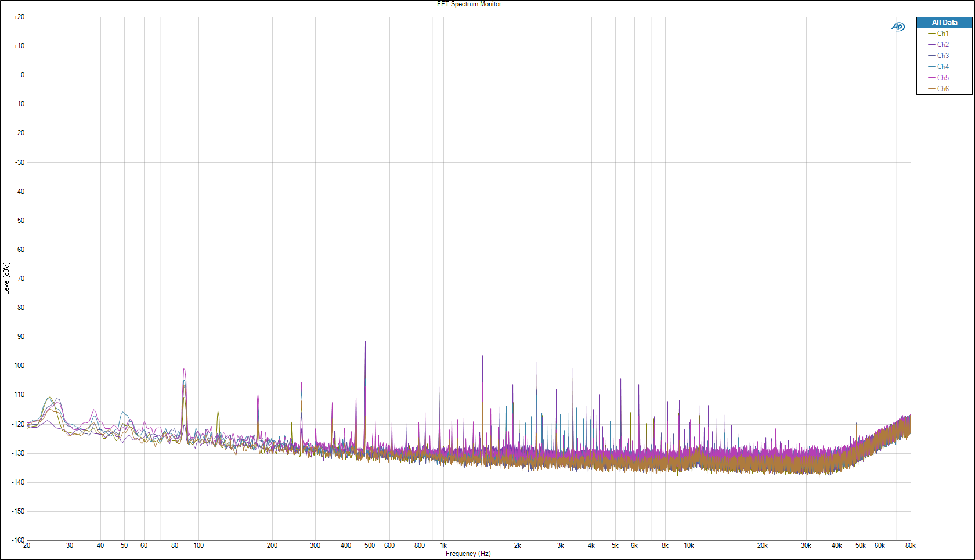Viewport: 975px width, 560px height.
Task: Click the Frequency (Hz) axis label
Action: coord(468,554)
